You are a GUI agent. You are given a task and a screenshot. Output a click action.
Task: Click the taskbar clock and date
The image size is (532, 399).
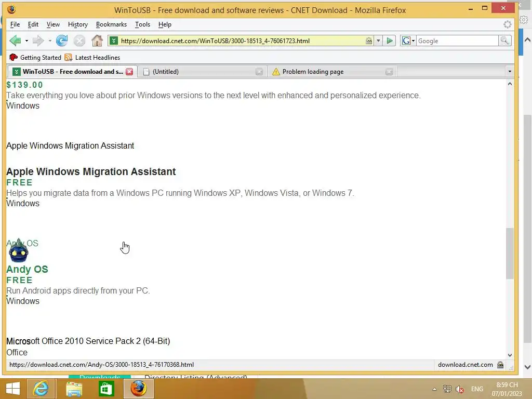(507, 389)
